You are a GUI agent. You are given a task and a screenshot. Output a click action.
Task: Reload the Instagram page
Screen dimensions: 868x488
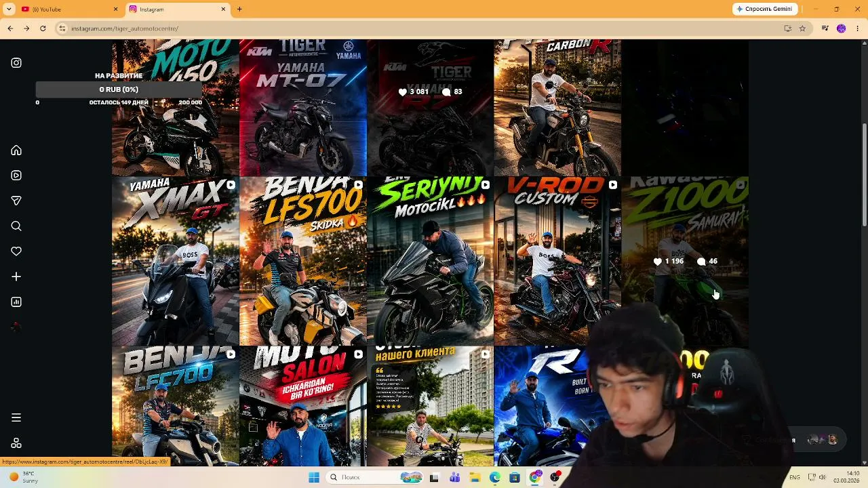43,28
